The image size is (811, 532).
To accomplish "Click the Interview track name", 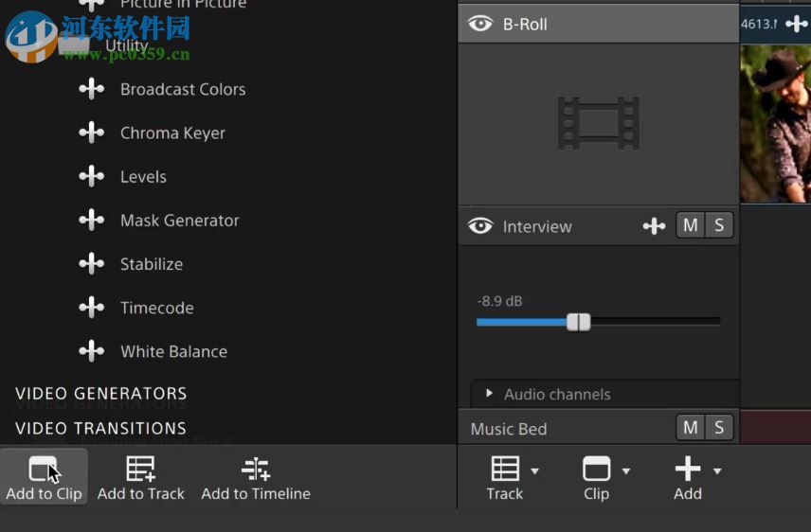I will [537, 226].
